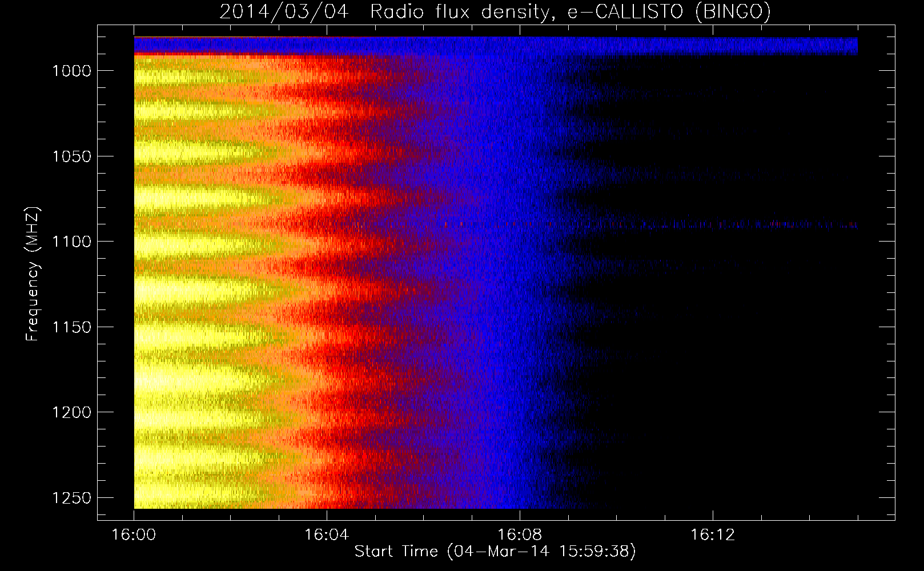Screen dimensions: 924x571
Task: Click the 16:00 time tick label
Action: 134,535
